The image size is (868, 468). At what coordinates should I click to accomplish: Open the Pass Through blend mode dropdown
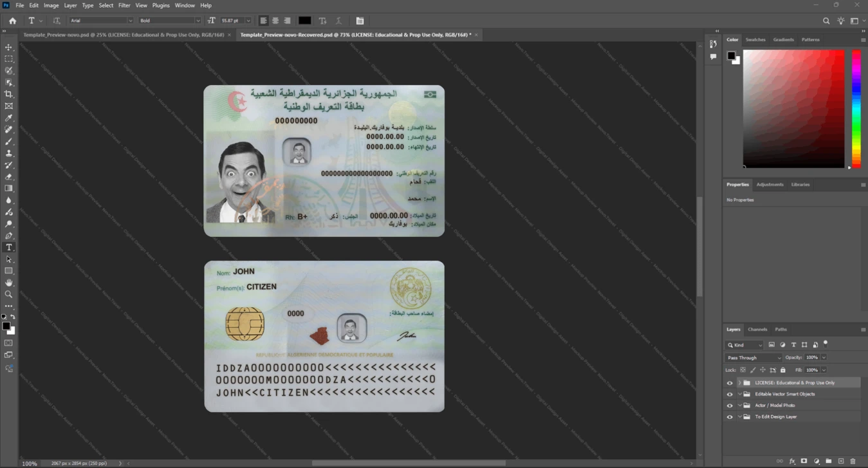click(753, 357)
